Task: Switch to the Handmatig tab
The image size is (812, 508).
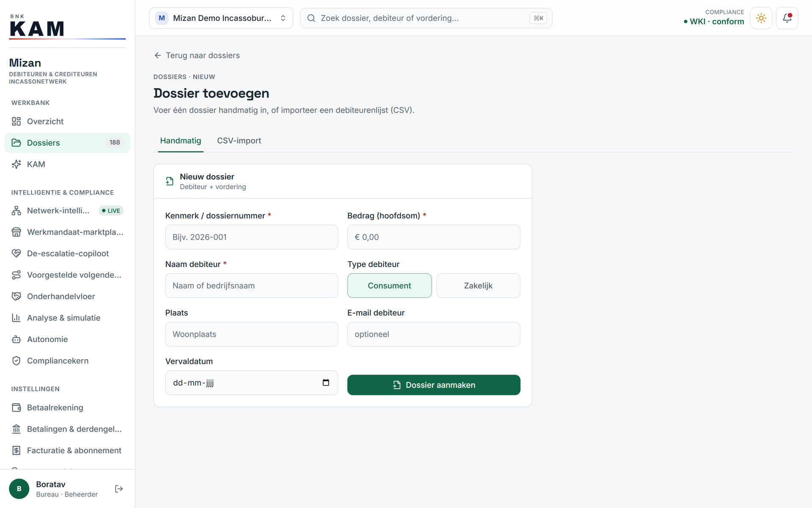Action: coord(181,141)
